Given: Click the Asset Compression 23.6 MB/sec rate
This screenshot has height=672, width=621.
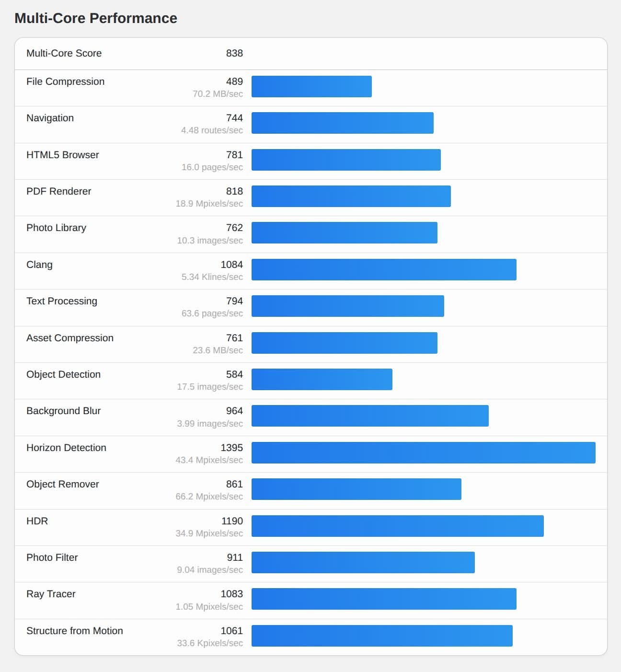Looking at the screenshot, I should pos(218,350).
